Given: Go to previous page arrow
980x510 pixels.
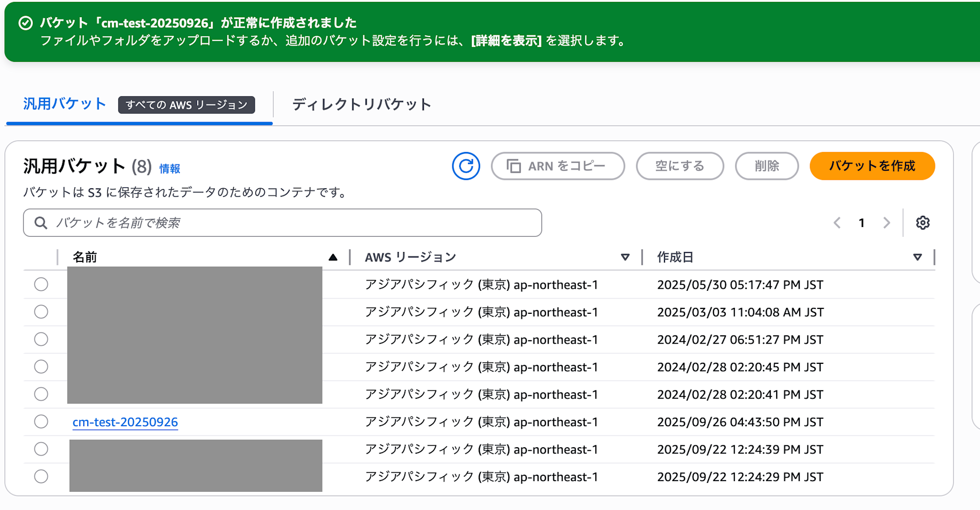Looking at the screenshot, I should (x=837, y=223).
